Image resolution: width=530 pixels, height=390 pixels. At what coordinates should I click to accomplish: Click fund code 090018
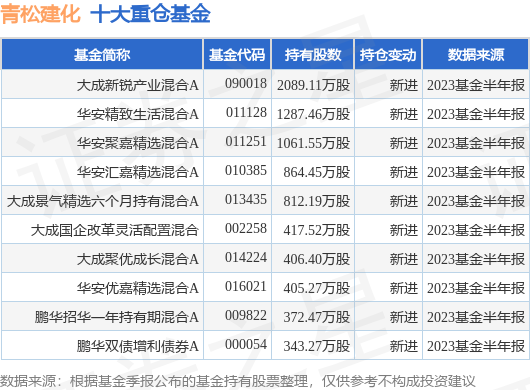246,83
